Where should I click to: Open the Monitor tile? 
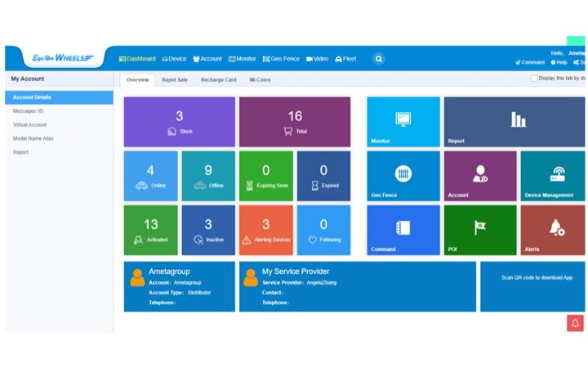click(403, 122)
